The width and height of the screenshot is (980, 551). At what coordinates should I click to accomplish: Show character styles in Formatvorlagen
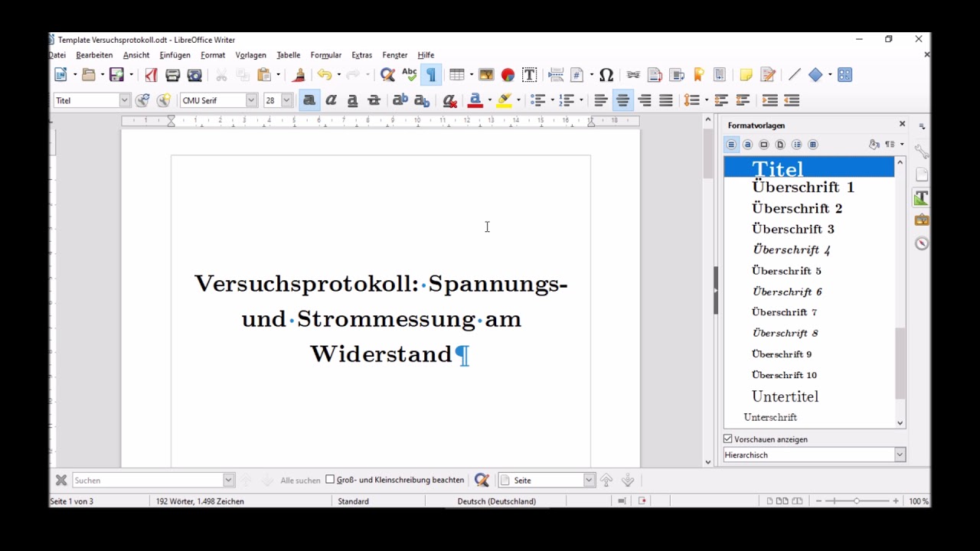pos(748,145)
